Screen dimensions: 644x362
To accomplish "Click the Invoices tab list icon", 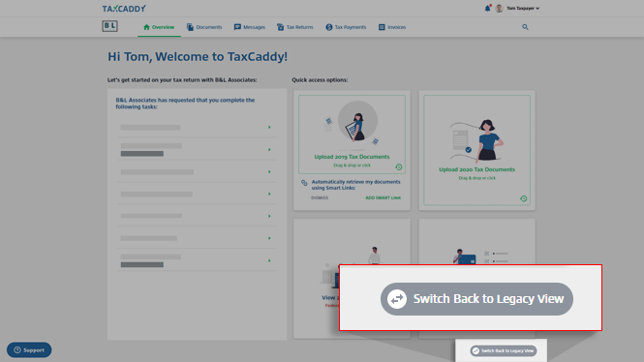I will 382,27.
